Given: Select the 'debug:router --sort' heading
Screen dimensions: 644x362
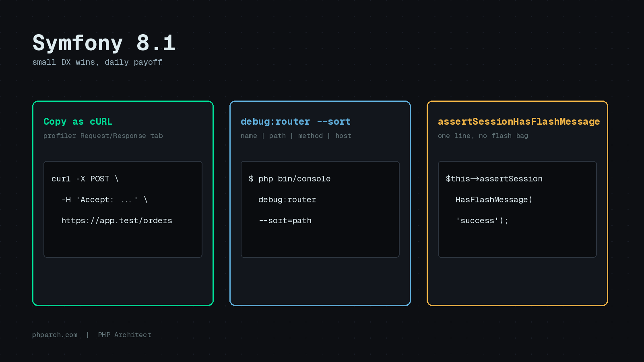Looking at the screenshot, I should point(296,121).
